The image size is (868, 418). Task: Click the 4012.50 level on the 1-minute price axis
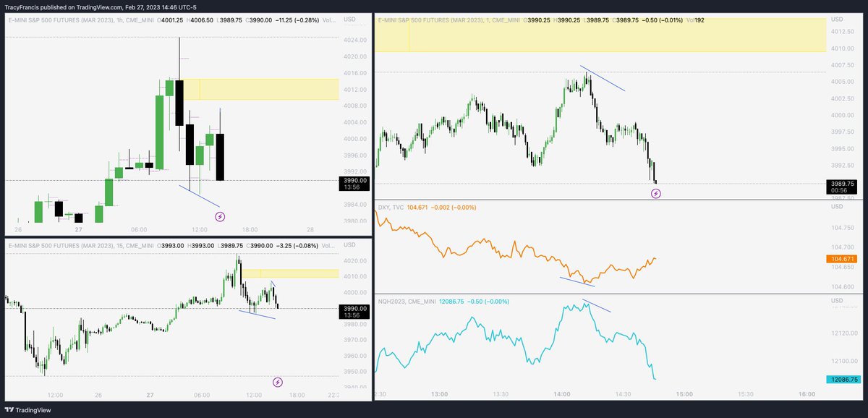[x=842, y=32]
